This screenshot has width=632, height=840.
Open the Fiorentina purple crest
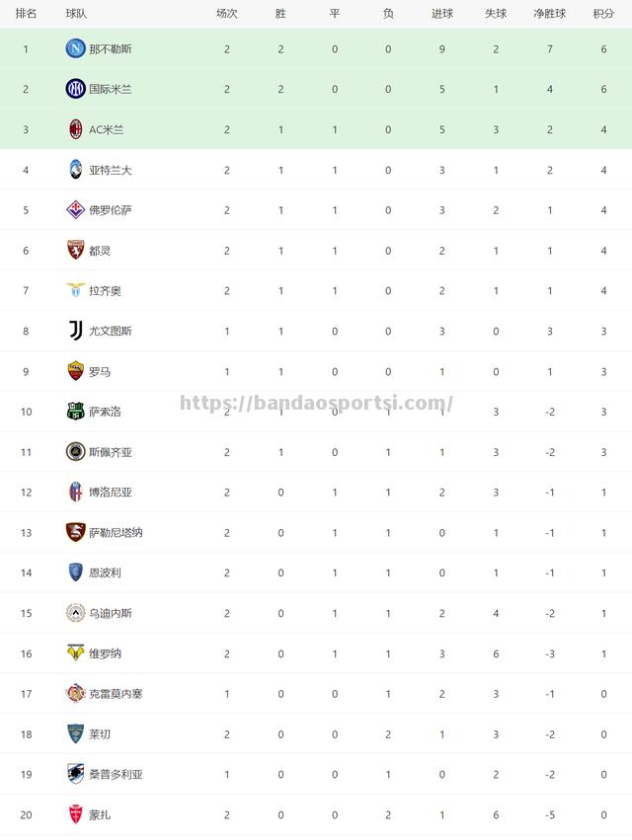pyautogui.click(x=76, y=210)
